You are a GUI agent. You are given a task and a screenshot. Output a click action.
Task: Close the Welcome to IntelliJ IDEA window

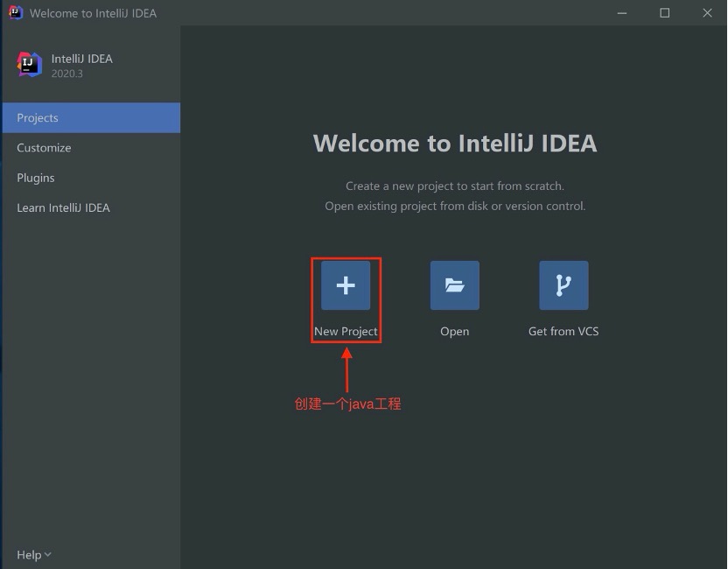[x=707, y=13]
